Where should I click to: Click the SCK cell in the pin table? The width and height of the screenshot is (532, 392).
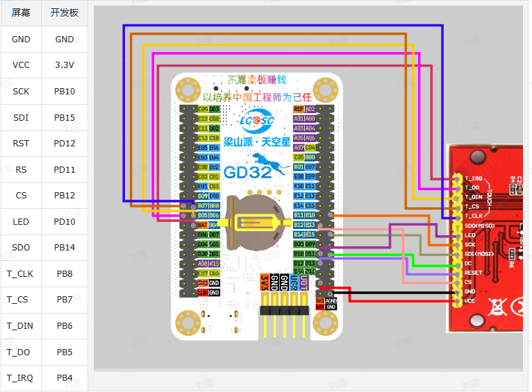[x=21, y=92]
